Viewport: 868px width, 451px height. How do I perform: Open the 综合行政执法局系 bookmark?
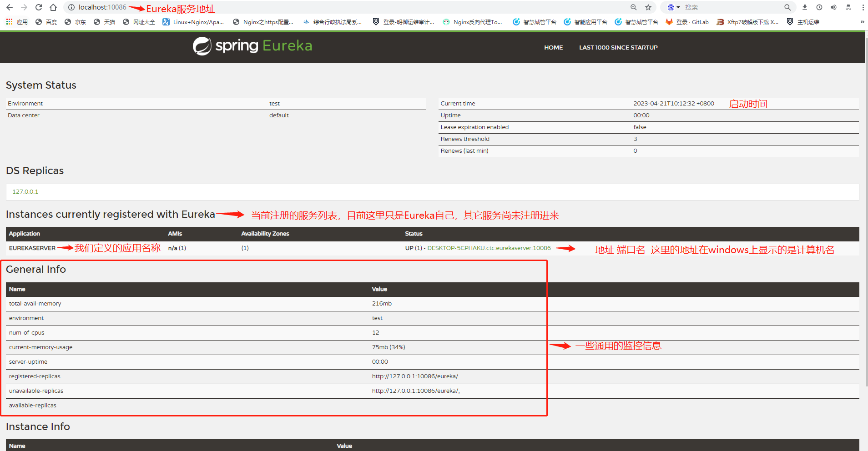click(x=332, y=22)
